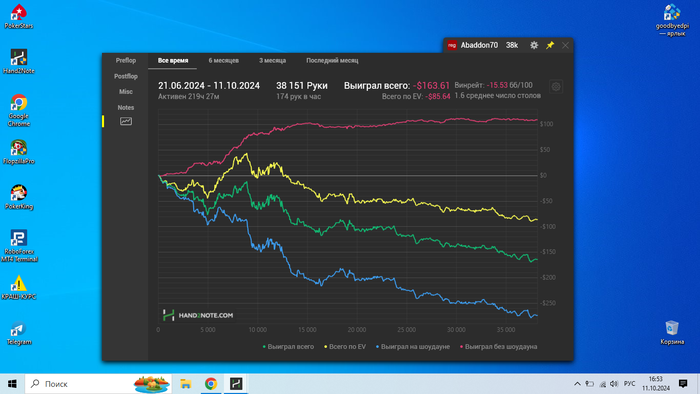Image resolution: width=700 pixels, height=394 pixels.
Task: Toggle the Выиграл всего legend line
Action: 288,347
